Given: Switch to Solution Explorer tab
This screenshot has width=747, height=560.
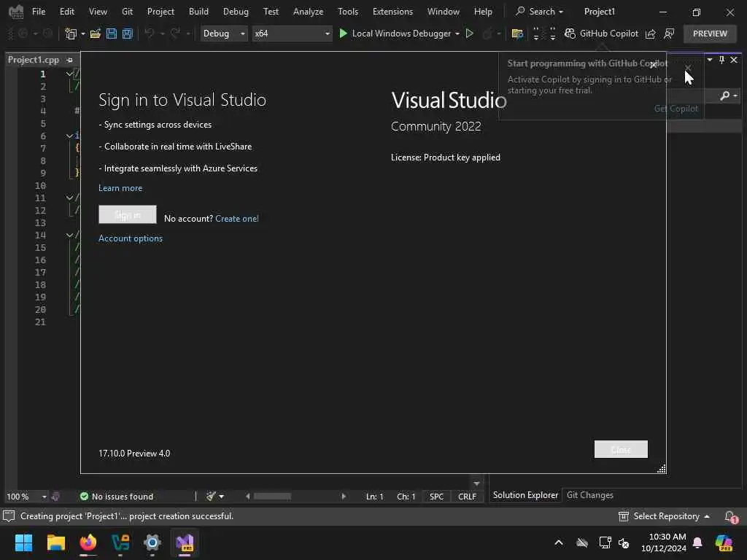Looking at the screenshot, I should pos(525,495).
